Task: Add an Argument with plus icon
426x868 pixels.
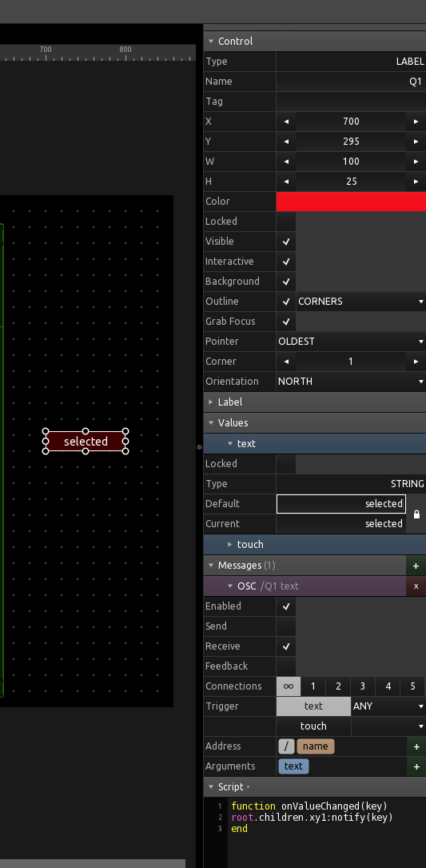Action: pos(416,766)
